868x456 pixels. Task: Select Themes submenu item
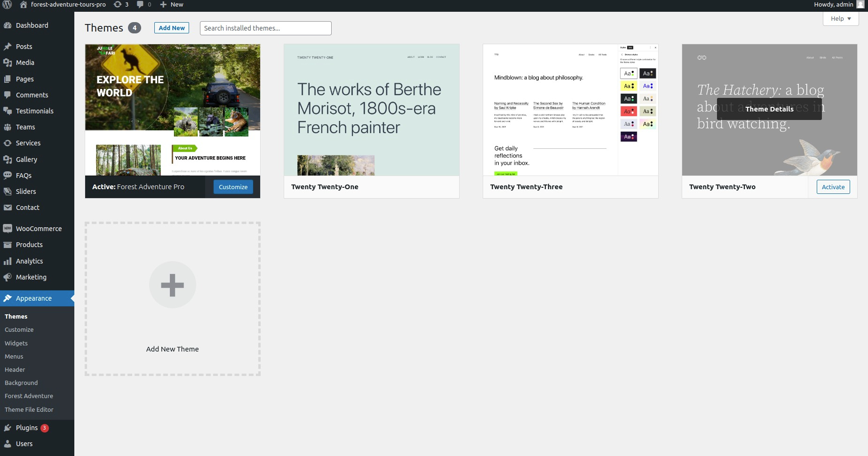pyautogui.click(x=16, y=317)
